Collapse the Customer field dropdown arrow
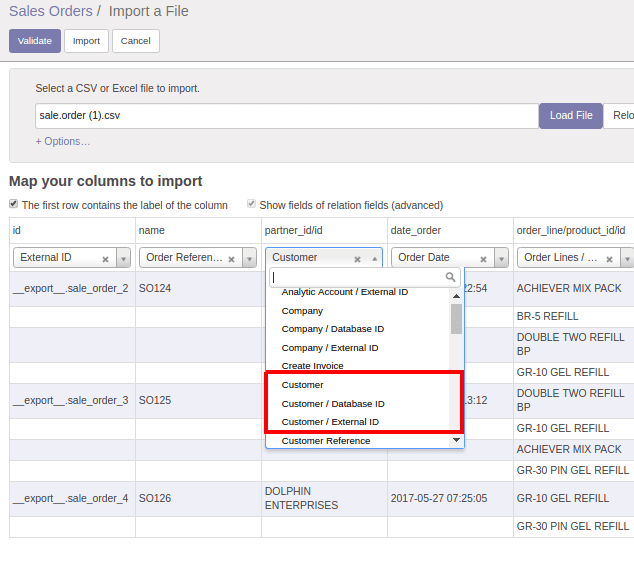Screen dimensions: 634x575 tap(375, 258)
